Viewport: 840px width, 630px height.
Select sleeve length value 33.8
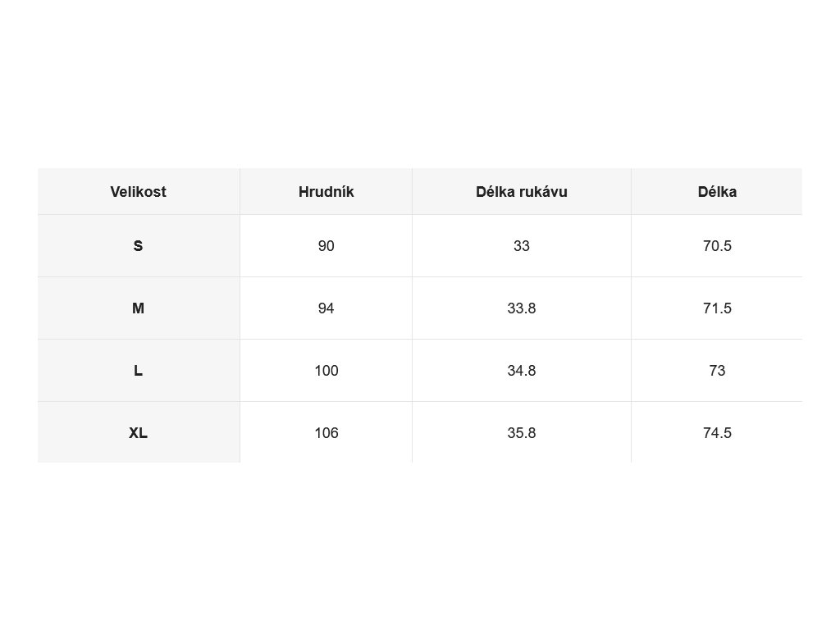521,308
